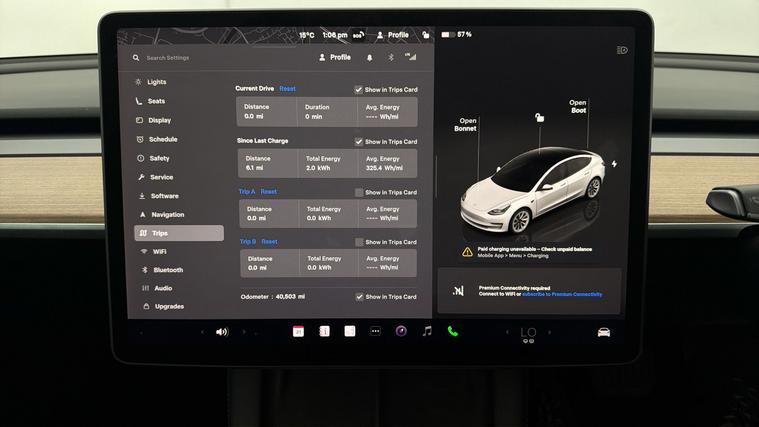Tap the headlights icon
This screenshot has height=427, width=759.
(x=622, y=50)
